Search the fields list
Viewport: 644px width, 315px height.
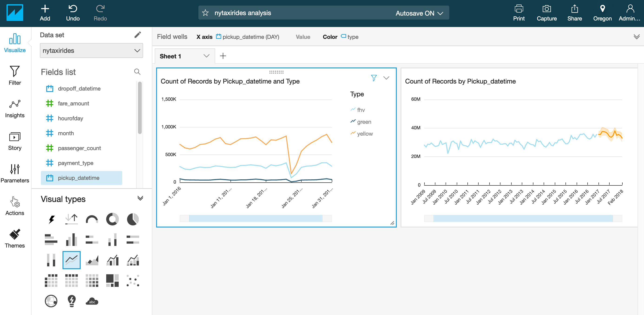point(137,72)
